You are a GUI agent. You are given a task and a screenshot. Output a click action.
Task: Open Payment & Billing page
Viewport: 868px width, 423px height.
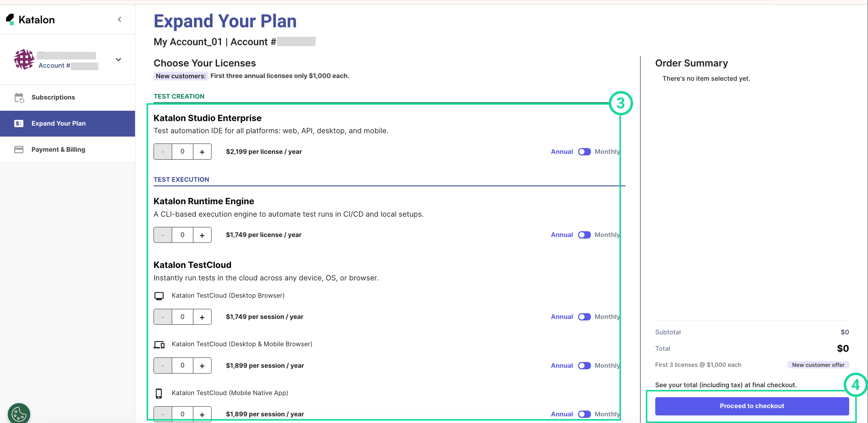point(58,150)
